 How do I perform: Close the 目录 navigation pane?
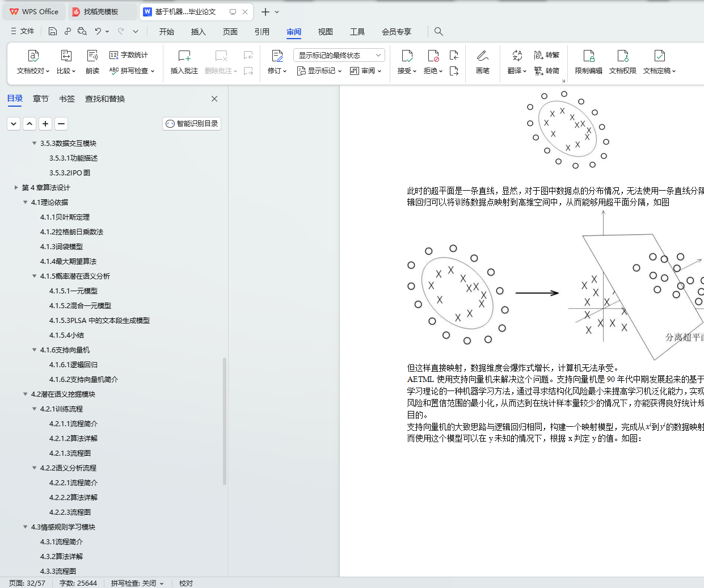point(214,99)
